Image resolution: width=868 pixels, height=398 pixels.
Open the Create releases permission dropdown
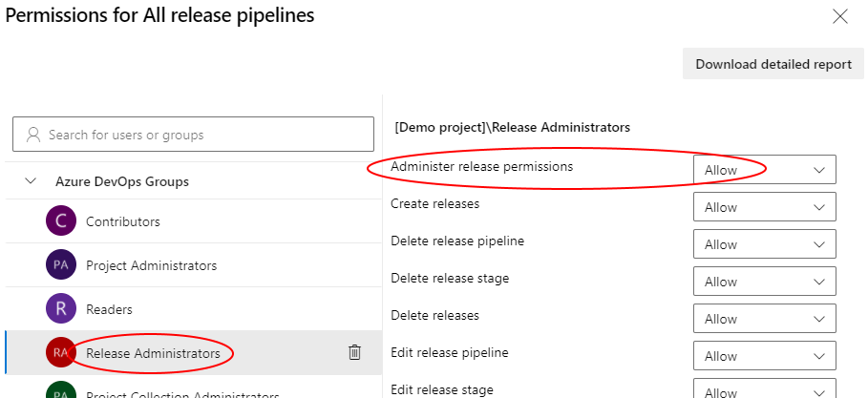pos(764,207)
